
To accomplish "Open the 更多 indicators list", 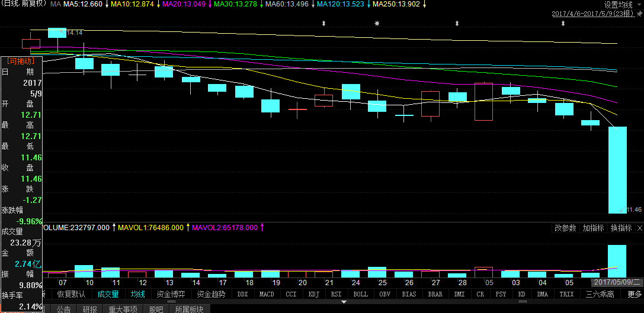I will tap(635, 294).
